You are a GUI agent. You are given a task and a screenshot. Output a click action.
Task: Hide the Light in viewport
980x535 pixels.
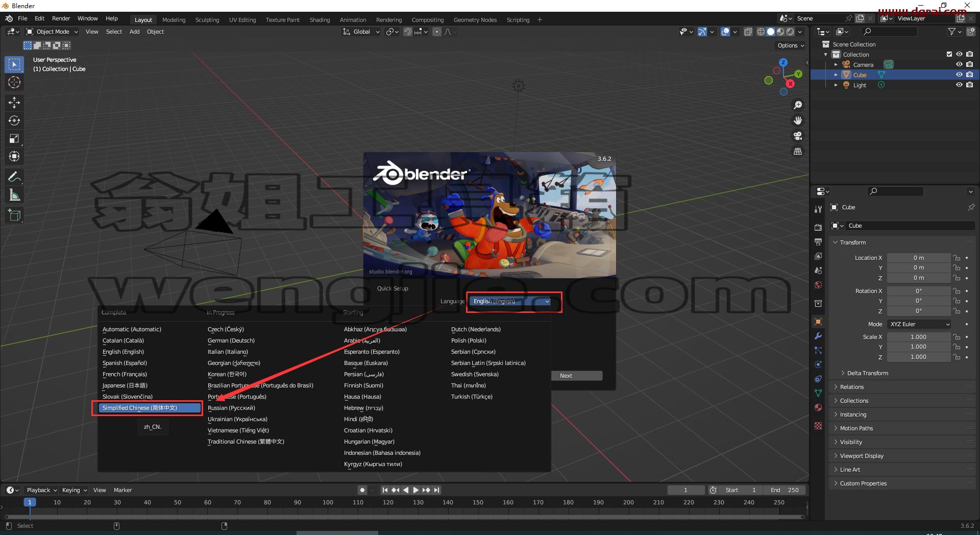coord(959,85)
